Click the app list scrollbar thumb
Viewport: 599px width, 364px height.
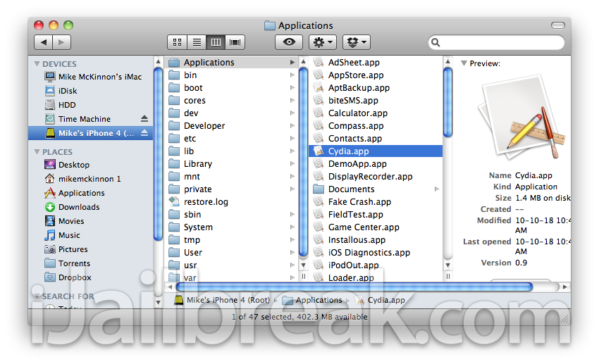447,101
